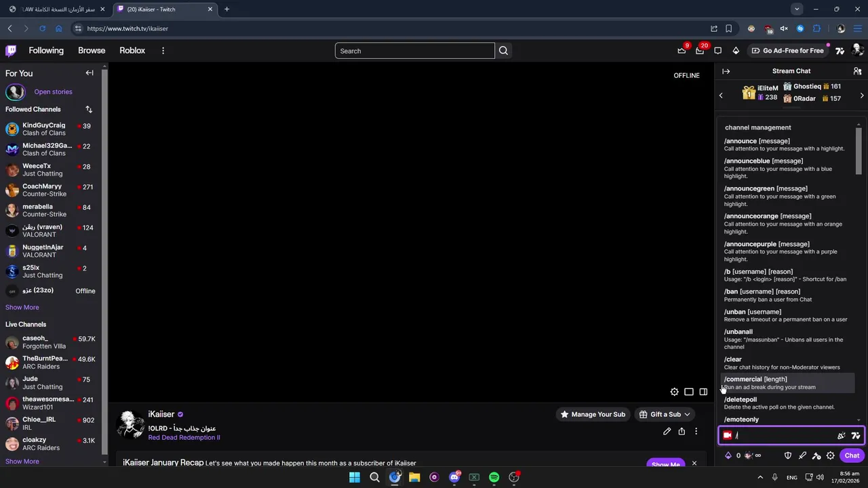
Task: Select the /announce command
Action: [787, 144]
